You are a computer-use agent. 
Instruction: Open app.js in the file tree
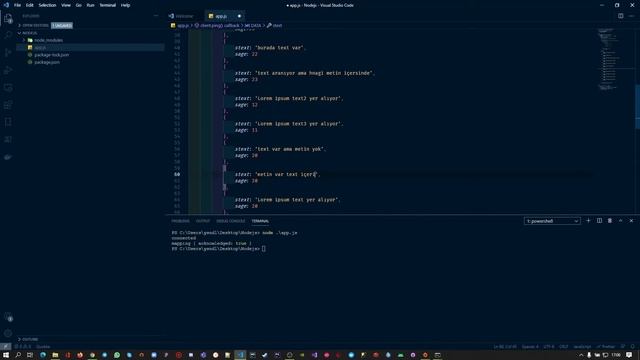[x=90, y=48]
